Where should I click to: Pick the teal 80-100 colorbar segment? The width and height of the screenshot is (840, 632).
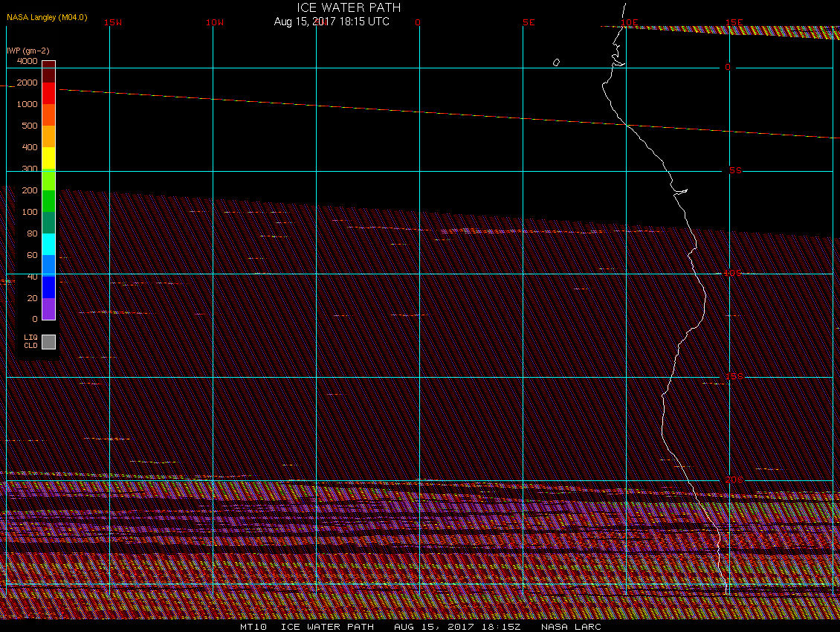tap(49, 222)
